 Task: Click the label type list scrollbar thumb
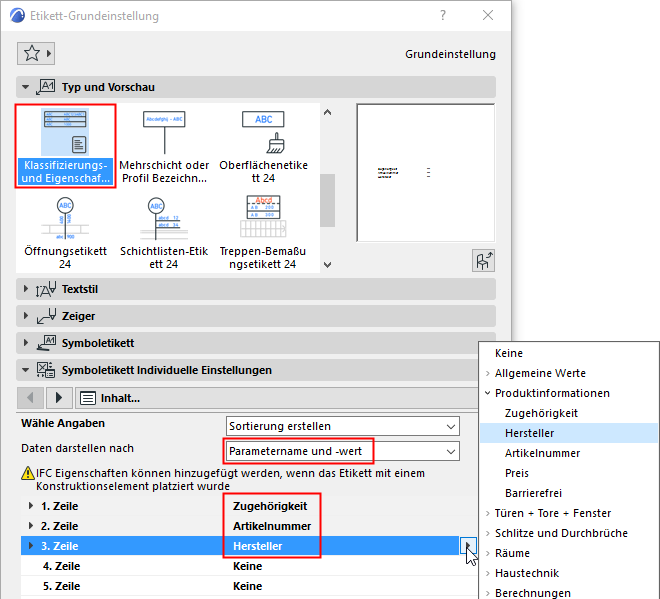coord(327,200)
